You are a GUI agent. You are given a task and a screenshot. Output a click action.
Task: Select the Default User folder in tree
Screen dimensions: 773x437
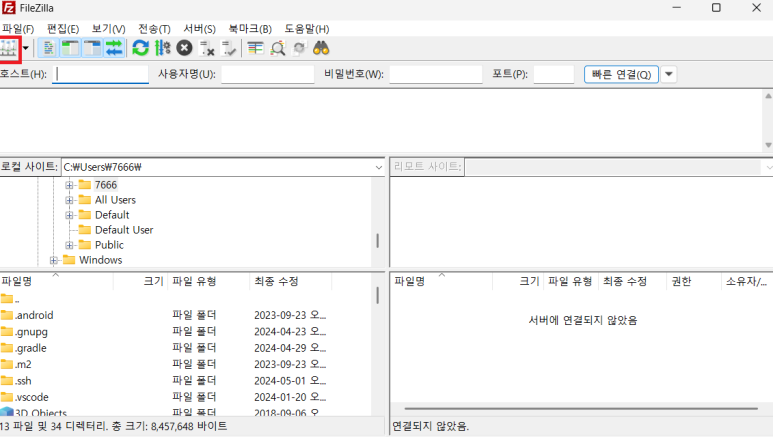tap(124, 230)
